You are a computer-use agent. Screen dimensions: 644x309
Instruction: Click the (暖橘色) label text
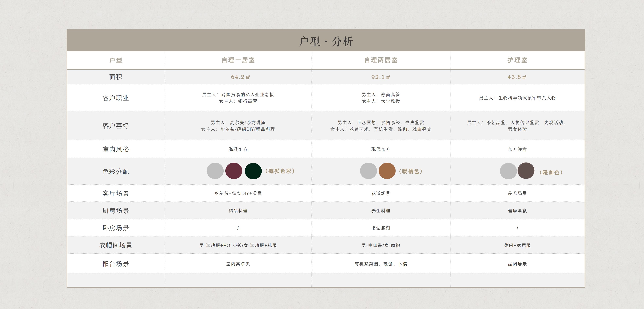pyautogui.click(x=410, y=171)
